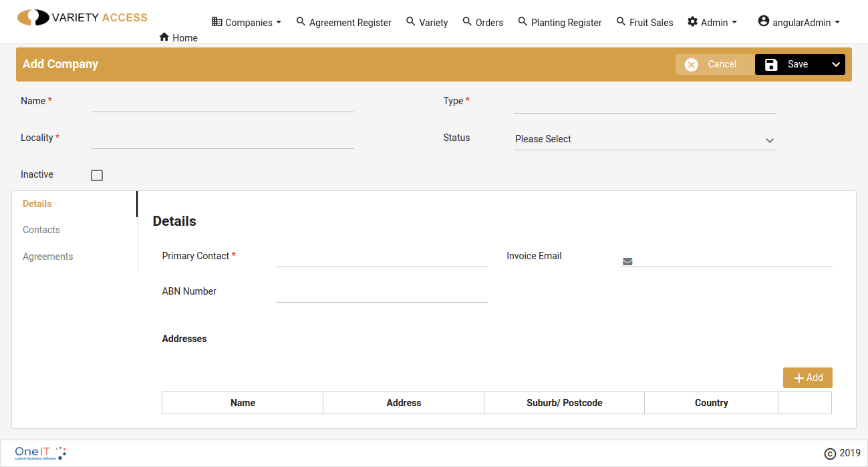Click the Cancel button
This screenshot has width=868, height=467.
pos(715,64)
